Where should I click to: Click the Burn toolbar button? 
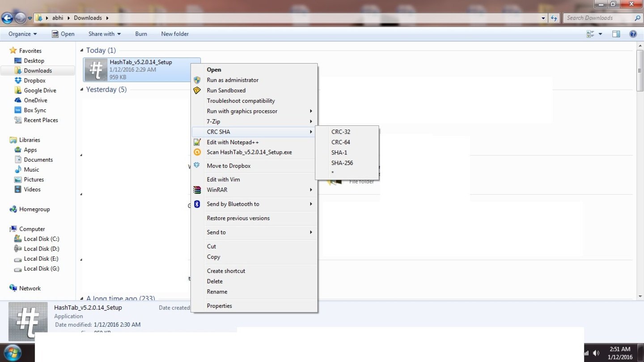[141, 34]
